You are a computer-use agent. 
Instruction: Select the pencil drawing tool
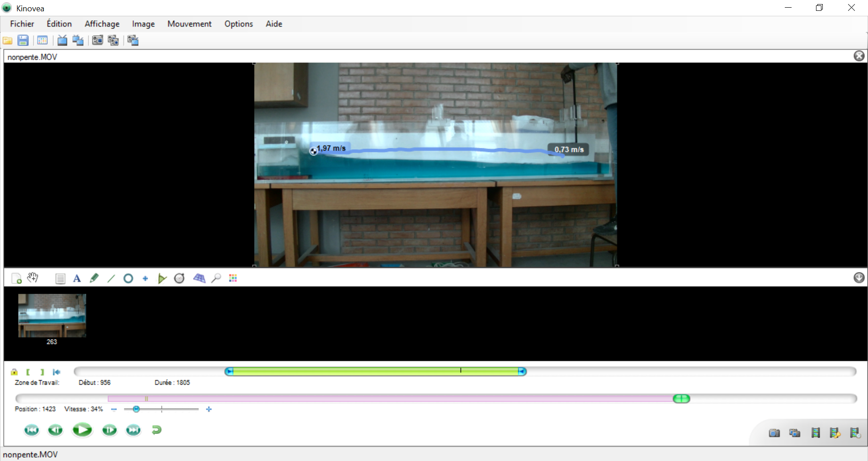(x=94, y=278)
